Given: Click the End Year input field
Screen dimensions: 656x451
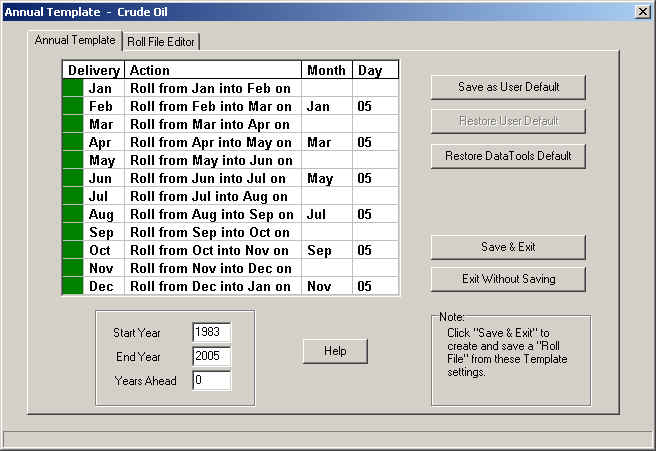Looking at the screenshot, I should (x=212, y=356).
